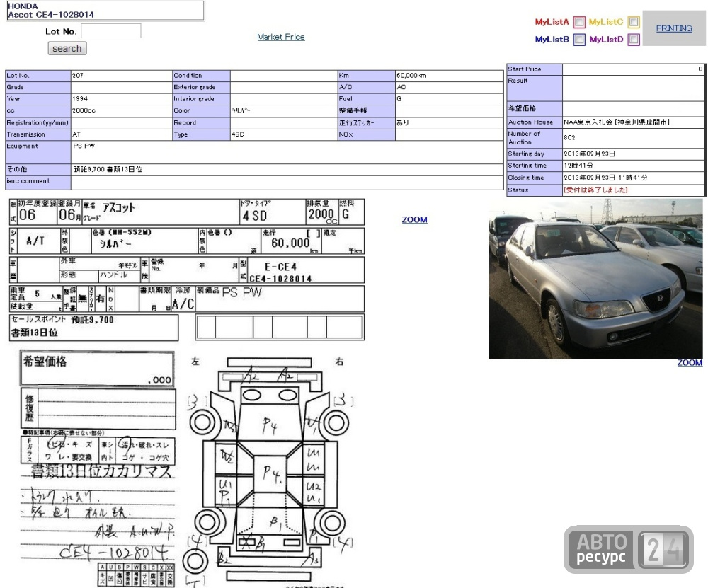The width and height of the screenshot is (708, 588).
Task: Click the search button
Action: pyautogui.click(x=67, y=48)
